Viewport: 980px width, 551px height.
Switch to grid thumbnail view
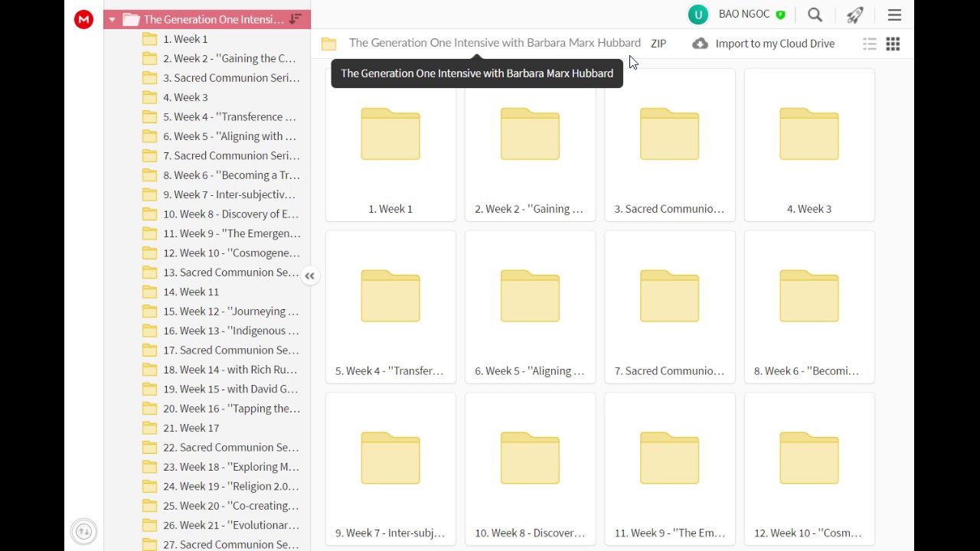pos(893,44)
